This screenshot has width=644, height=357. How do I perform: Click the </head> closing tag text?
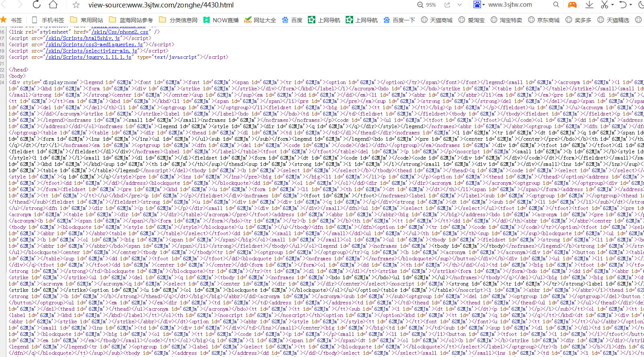pos(19,70)
